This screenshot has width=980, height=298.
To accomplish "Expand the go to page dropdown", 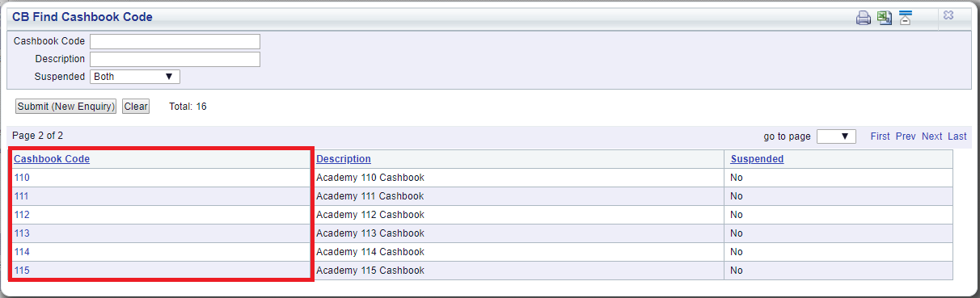I will (836, 136).
